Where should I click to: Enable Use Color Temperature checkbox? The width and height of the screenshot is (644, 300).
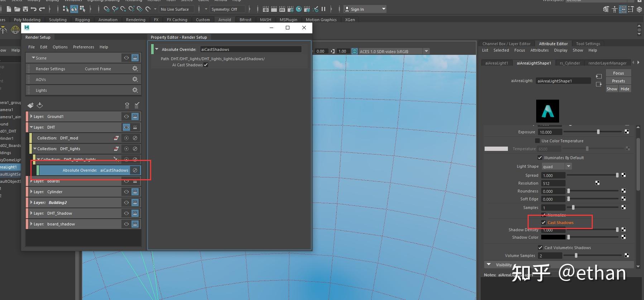(537, 141)
